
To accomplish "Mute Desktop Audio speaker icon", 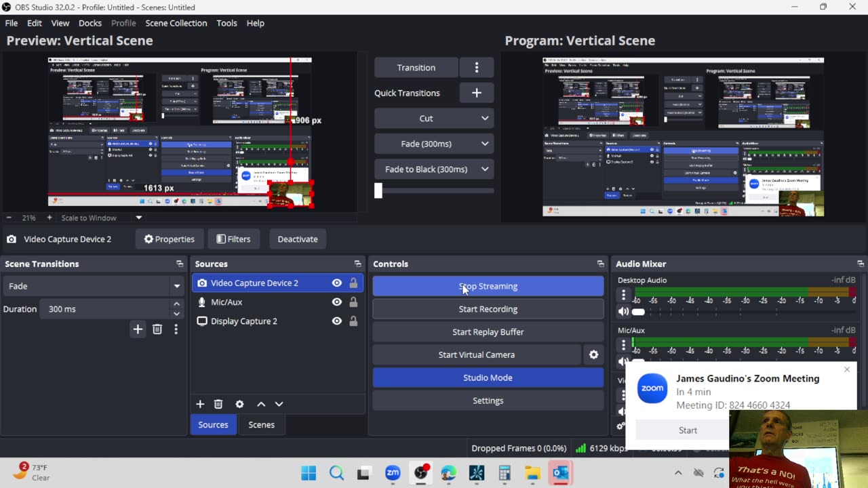I will coord(623,312).
